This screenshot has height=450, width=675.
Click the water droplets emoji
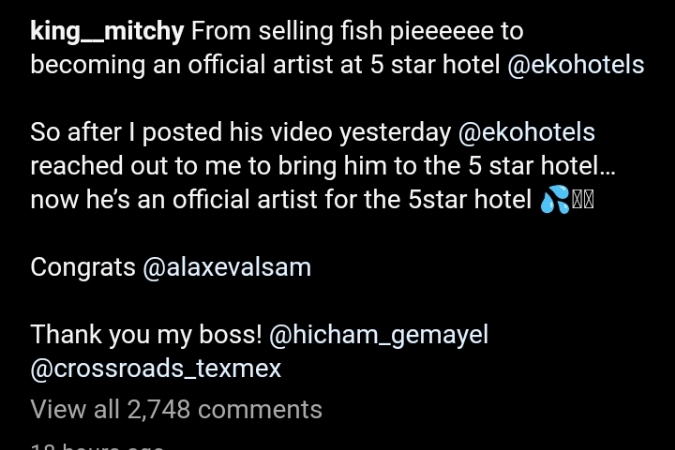(x=554, y=200)
